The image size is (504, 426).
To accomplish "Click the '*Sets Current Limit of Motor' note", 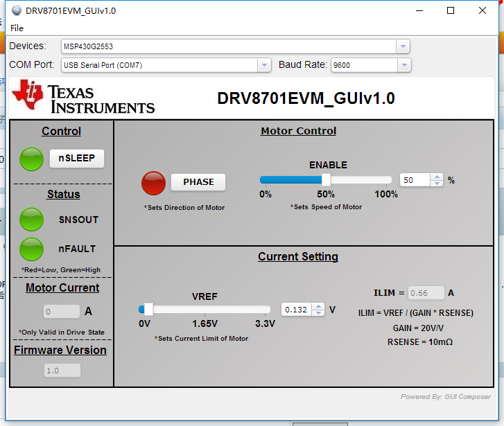I will pyautogui.click(x=201, y=338).
